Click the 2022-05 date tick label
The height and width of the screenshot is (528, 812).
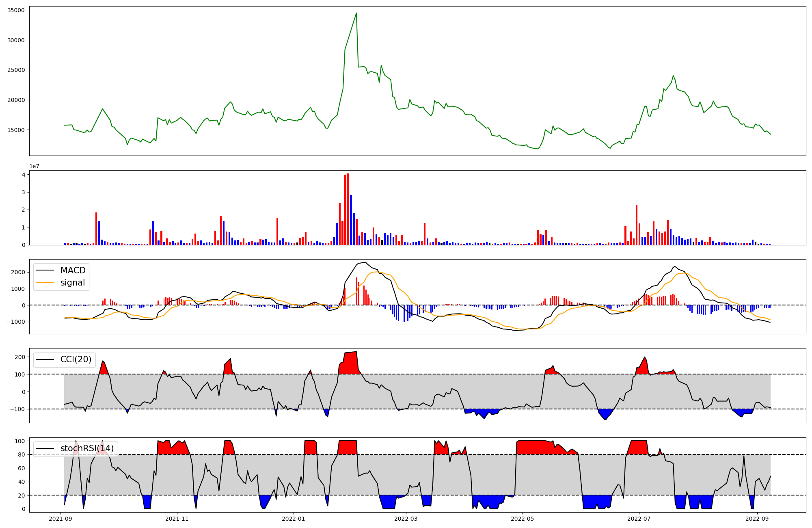[x=522, y=519]
